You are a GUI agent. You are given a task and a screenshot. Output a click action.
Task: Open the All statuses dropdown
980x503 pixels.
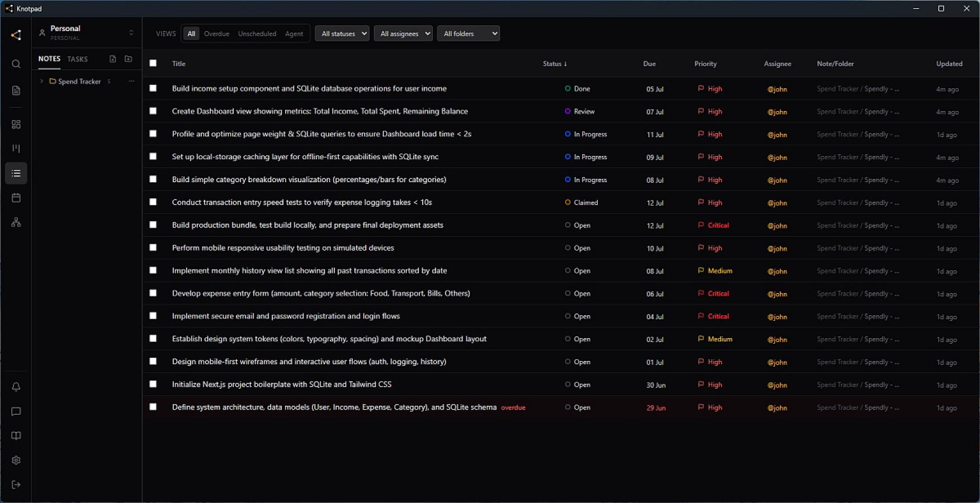tap(342, 34)
